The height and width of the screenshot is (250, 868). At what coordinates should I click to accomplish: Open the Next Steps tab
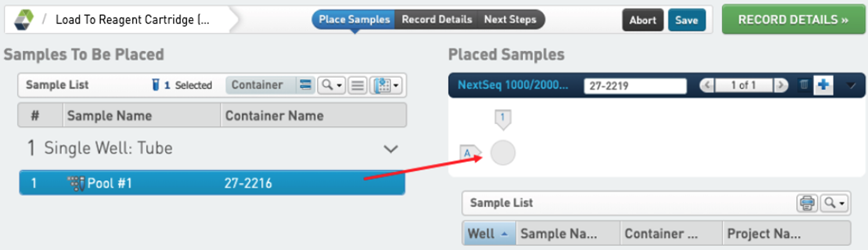click(510, 20)
